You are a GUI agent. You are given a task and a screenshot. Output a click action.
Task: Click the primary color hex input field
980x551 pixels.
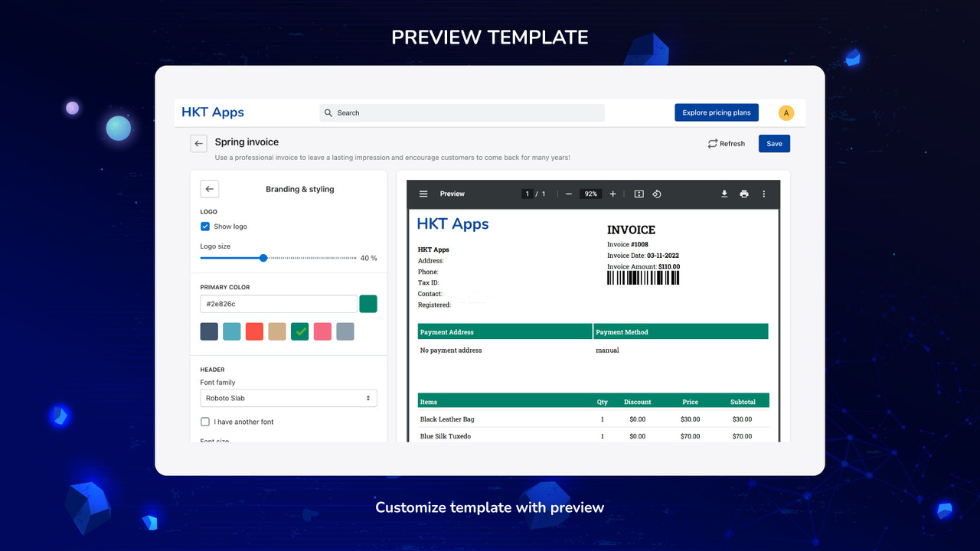click(278, 304)
